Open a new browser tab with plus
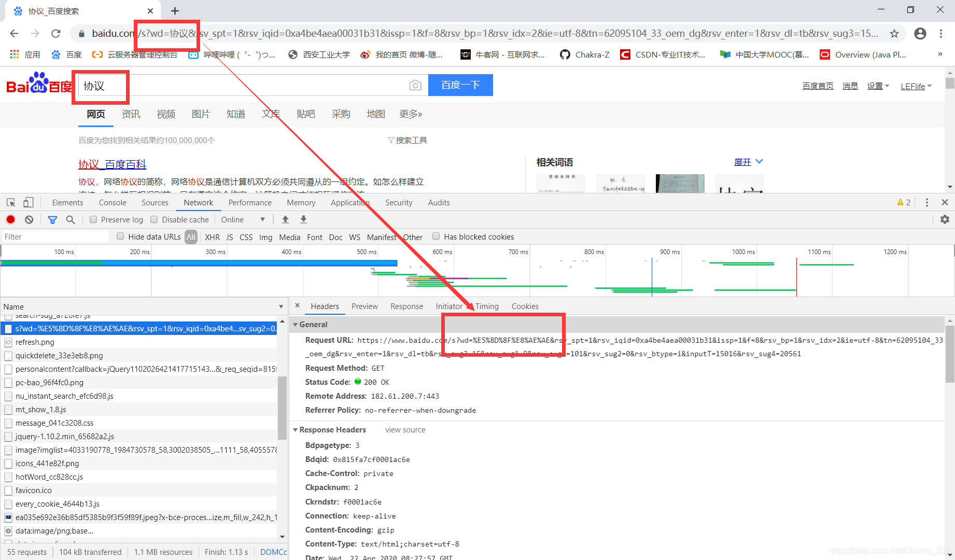955x560 pixels. [175, 11]
